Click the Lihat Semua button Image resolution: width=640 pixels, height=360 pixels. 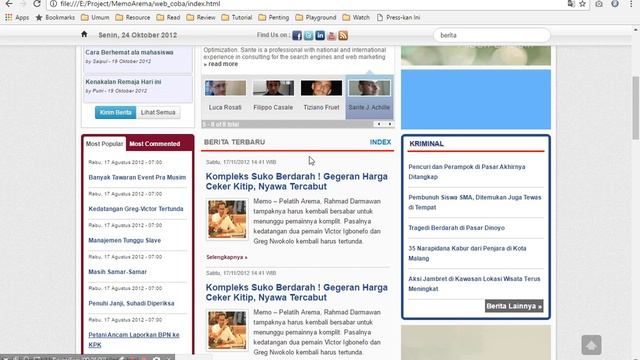[158, 112]
